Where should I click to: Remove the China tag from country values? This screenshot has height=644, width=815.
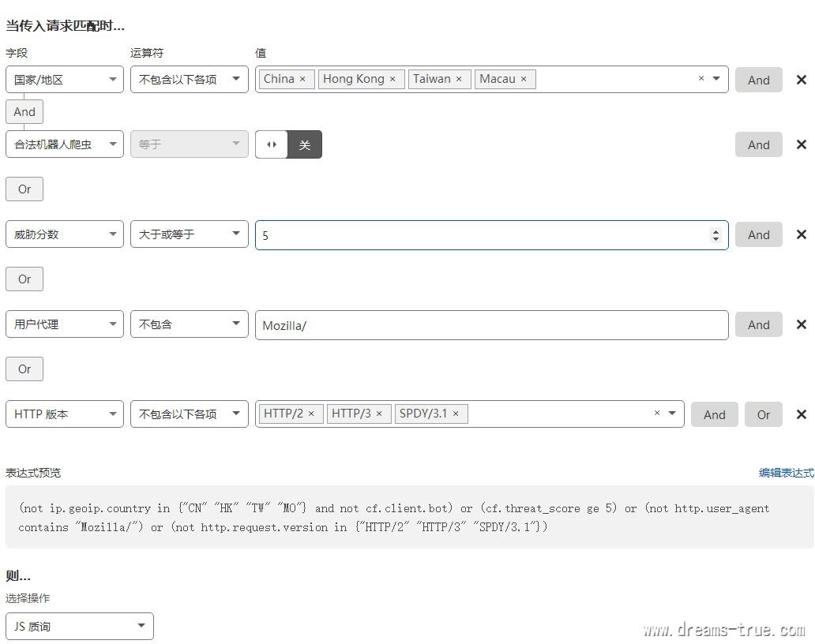point(302,79)
